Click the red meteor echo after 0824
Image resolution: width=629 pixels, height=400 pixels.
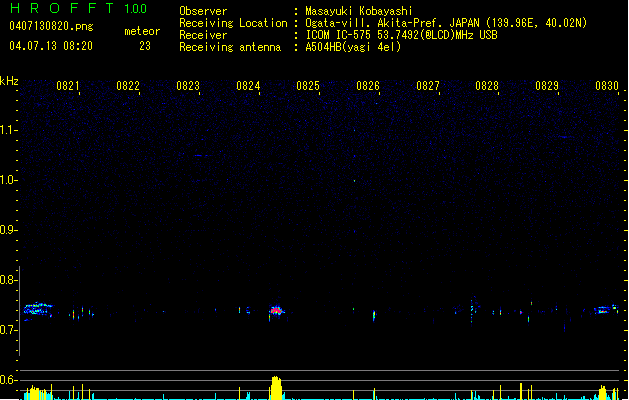(276, 311)
